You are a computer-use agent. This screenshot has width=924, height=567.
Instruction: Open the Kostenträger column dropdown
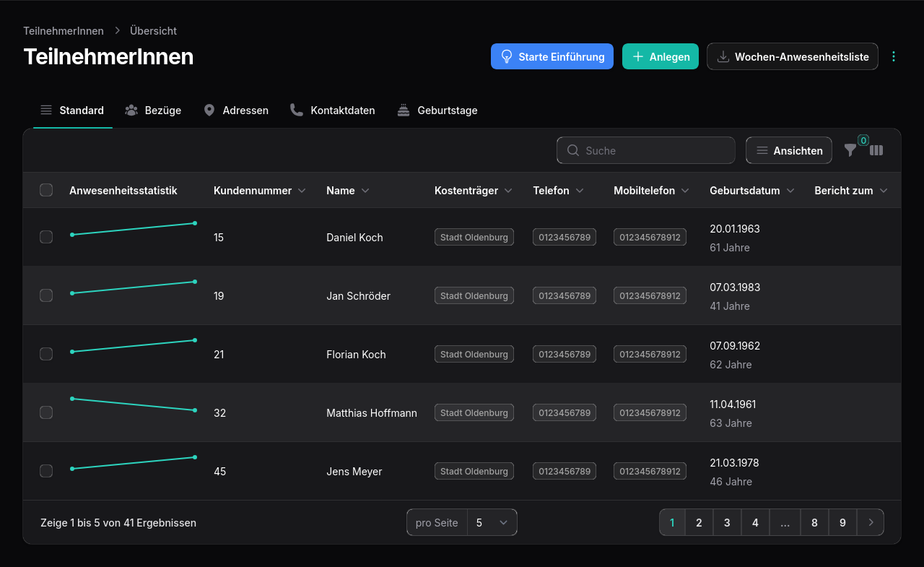508,191
